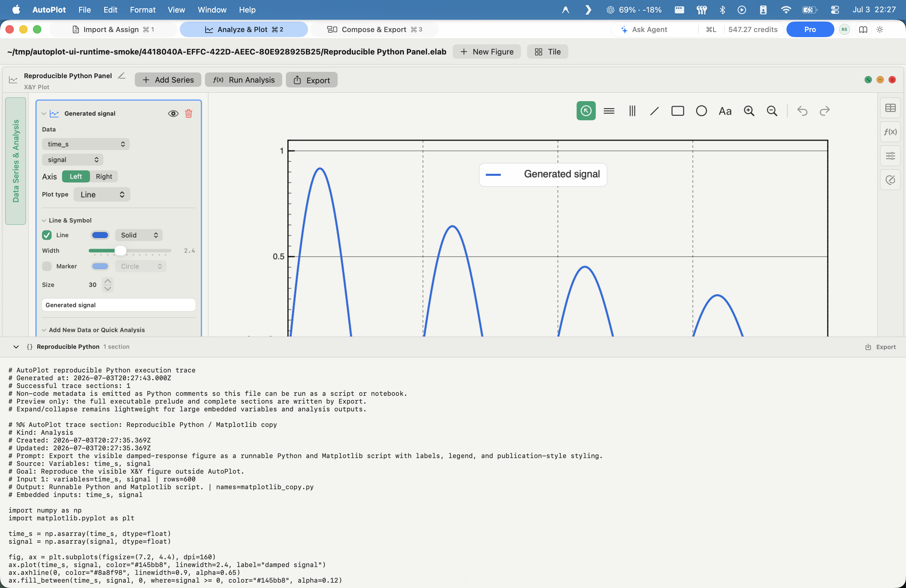Increase marker Size with up stepper
Image resolution: width=906 pixels, height=588 pixels.
click(x=108, y=281)
